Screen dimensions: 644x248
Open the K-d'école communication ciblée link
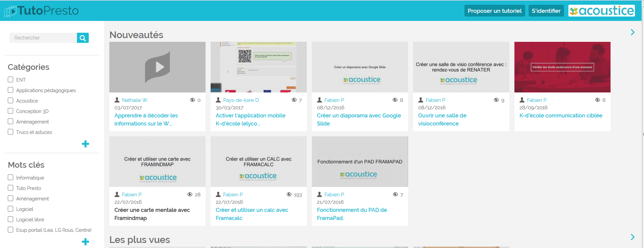561,115
